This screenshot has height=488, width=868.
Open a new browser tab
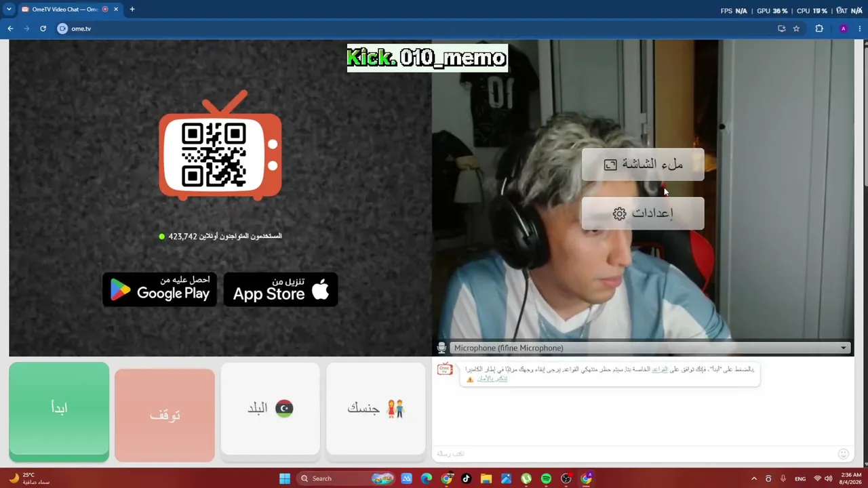(x=132, y=9)
